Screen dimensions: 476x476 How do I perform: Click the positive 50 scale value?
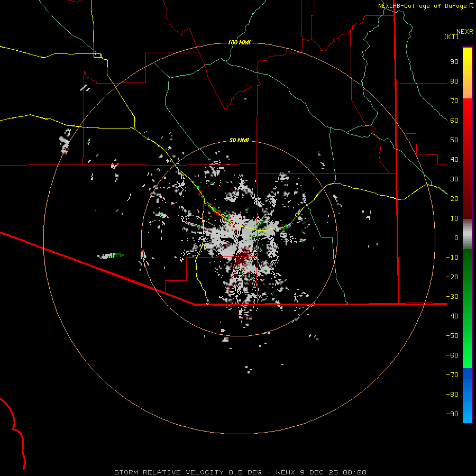[454, 140]
